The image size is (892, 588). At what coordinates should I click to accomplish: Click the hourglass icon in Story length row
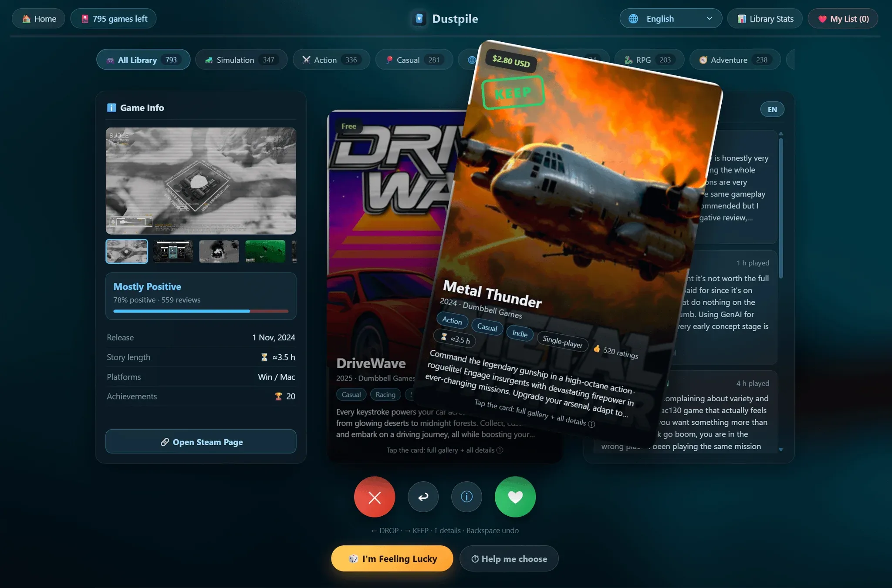tap(264, 357)
